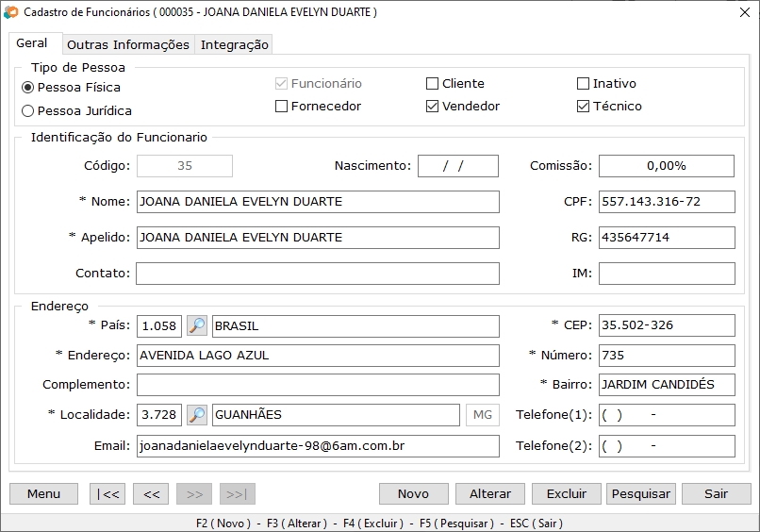Click the magnifier icon beside Localidade code
Screen dimensions: 760x532
coord(197,415)
